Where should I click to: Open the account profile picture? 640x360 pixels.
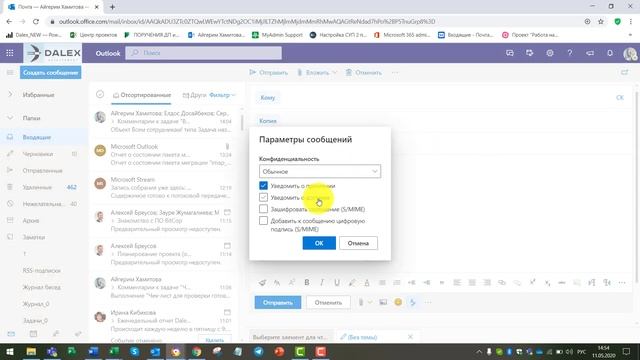pos(630,53)
